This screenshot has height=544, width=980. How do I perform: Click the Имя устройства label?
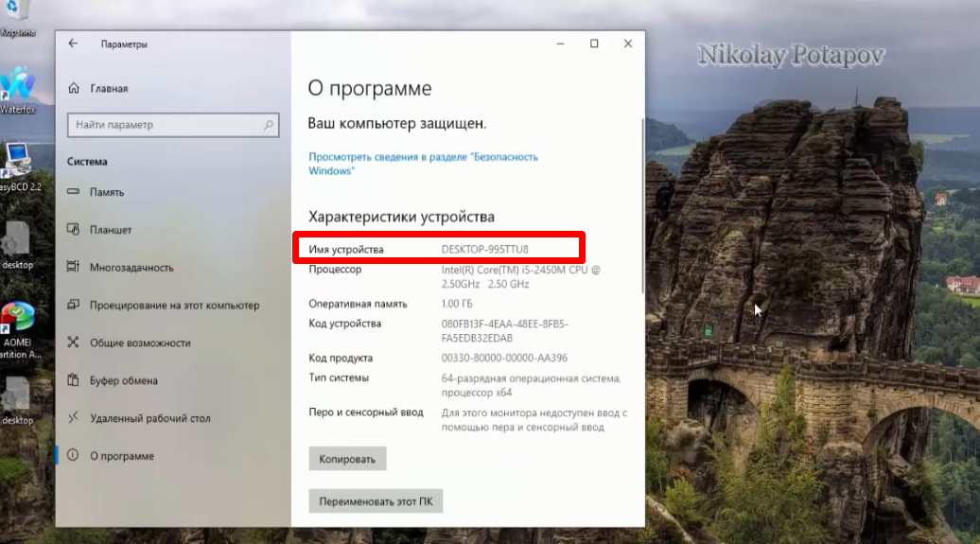345,249
